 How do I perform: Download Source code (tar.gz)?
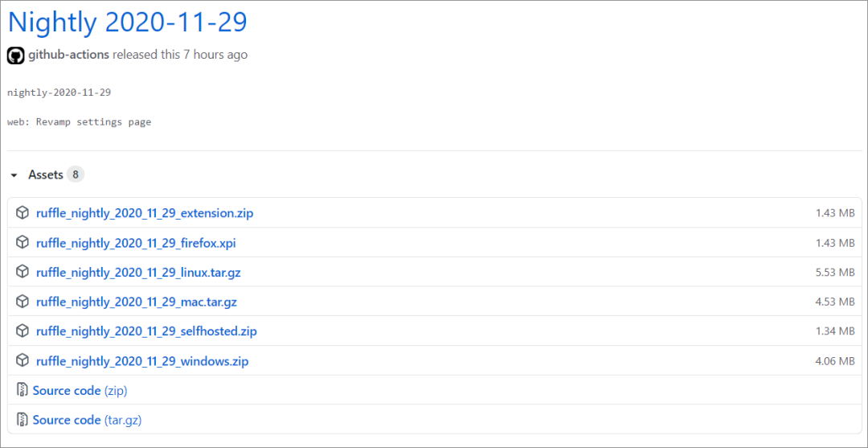(x=87, y=421)
